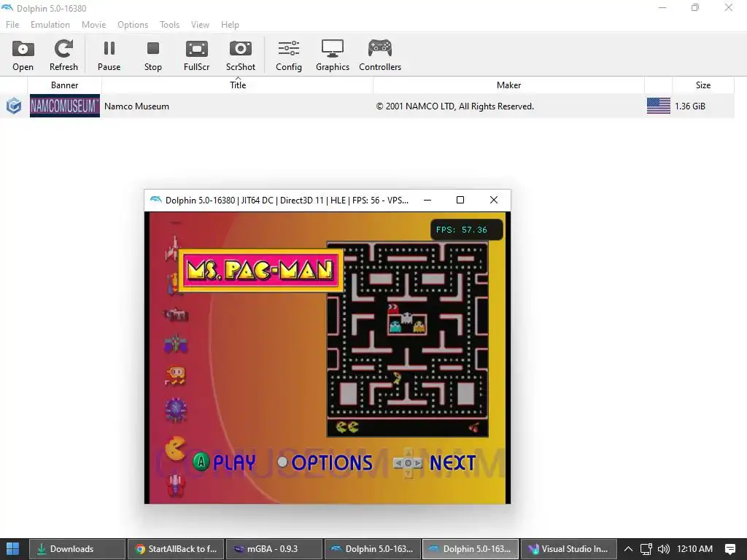
Task: Click the volume speaker tray icon
Action: point(663,549)
